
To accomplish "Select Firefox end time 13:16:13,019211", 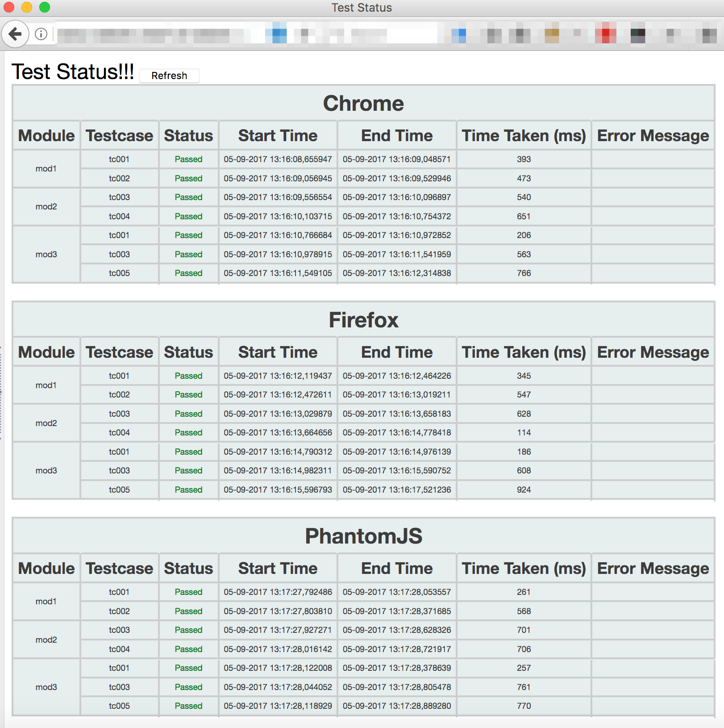I will 397,394.
